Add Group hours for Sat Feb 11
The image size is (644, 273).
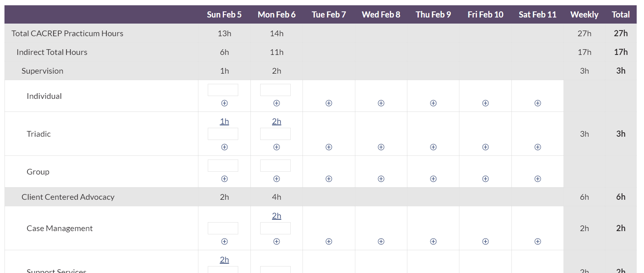[x=537, y=179]
